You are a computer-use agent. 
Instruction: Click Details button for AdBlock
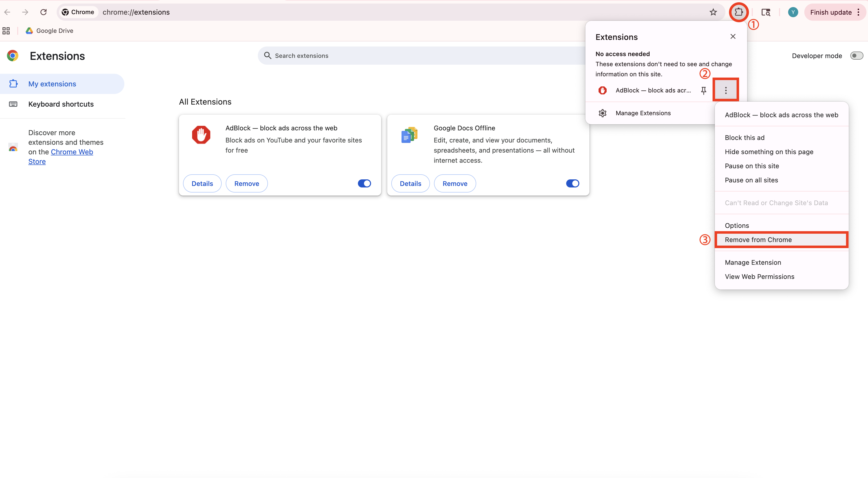(x=202, y=183)
